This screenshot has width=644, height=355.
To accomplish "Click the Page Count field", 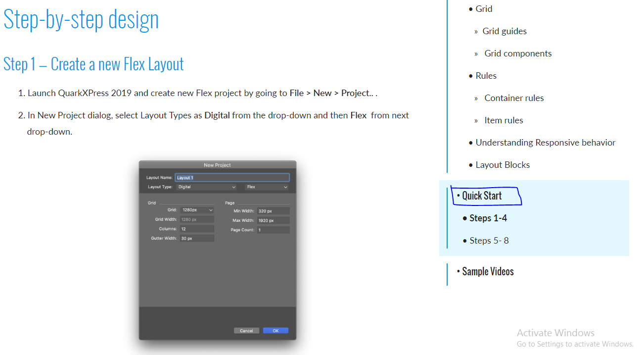I will (x=273, y=229).
